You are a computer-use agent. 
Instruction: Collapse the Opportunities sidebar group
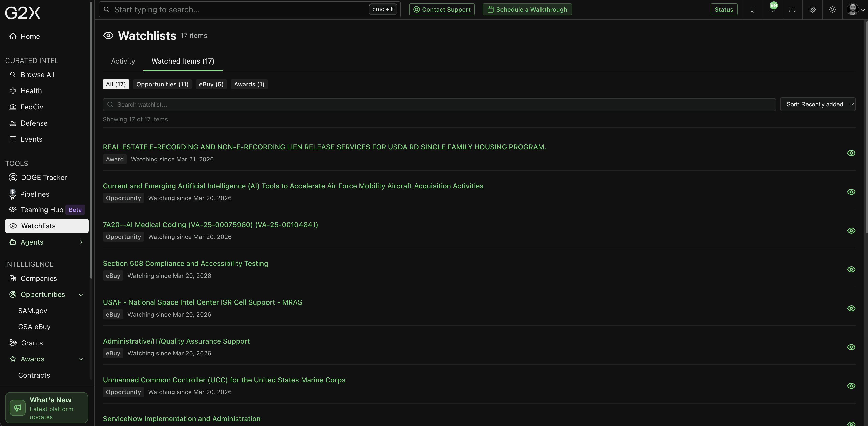click(81, 295)
